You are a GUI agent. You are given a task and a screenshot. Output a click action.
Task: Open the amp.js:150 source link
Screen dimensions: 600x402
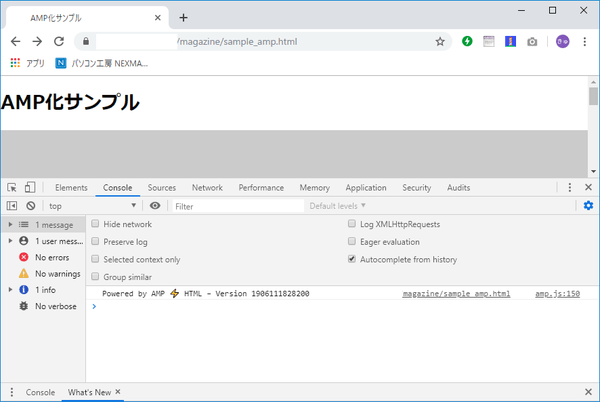(557, 294)
